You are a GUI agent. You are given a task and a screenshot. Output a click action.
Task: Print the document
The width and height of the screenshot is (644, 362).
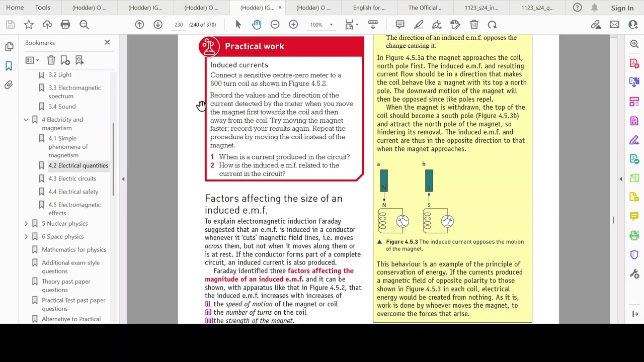coord(65,25)
